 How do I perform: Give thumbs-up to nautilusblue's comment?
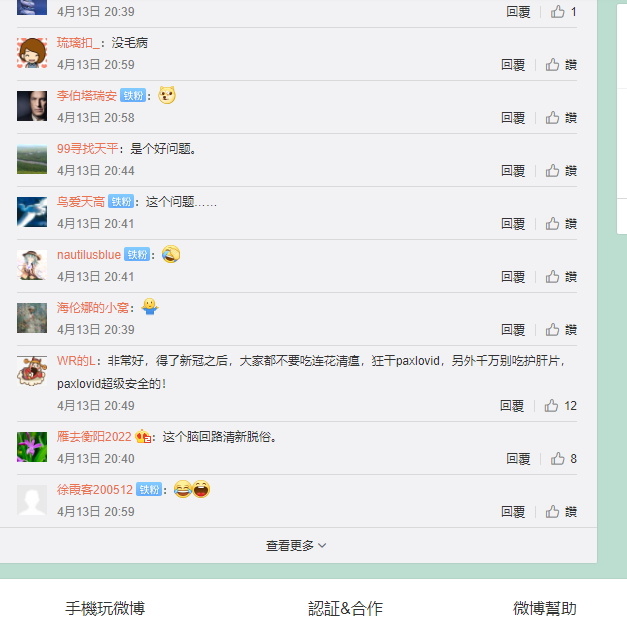(561, 277)
